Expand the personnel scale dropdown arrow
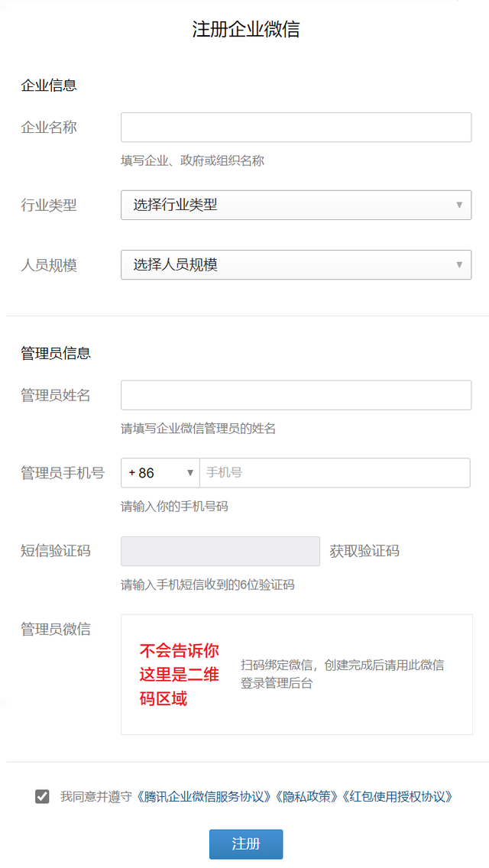This screenshot has width=489, height=868. tap(458, 264)
